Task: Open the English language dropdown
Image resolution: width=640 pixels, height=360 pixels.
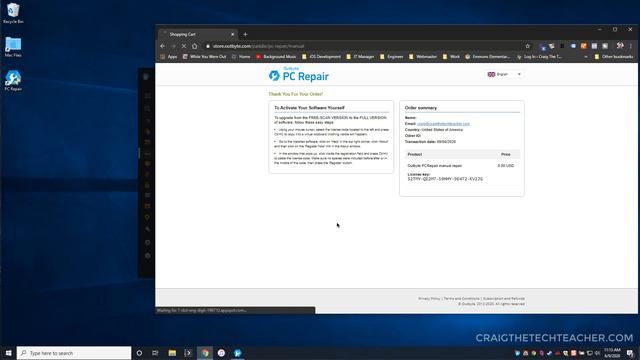Action: click(504, 74)
